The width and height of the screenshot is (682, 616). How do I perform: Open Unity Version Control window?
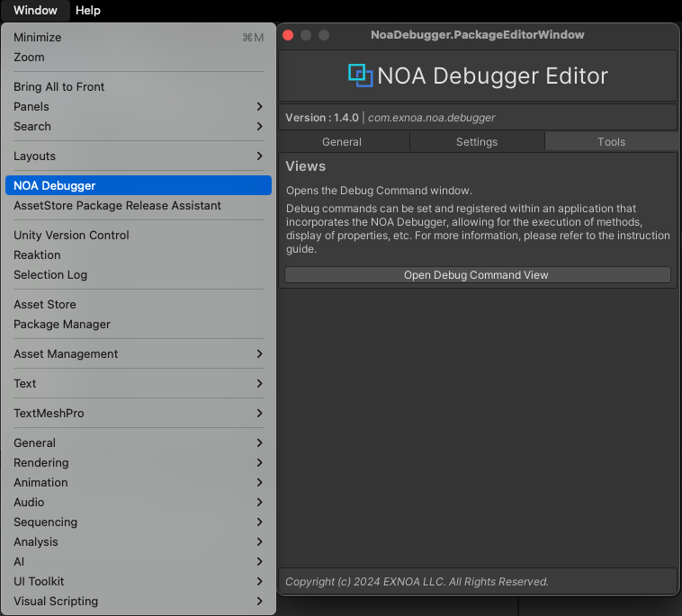point(139,236)
